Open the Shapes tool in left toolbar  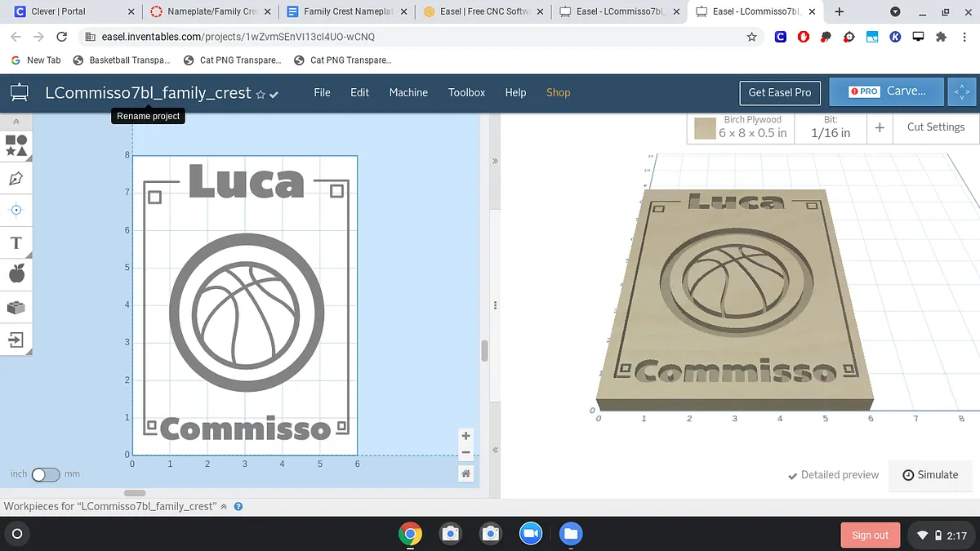coord(16,146)
